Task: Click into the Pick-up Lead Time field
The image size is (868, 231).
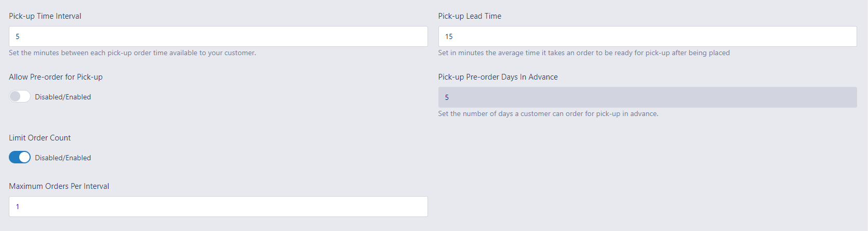Action: pos(647,36)
